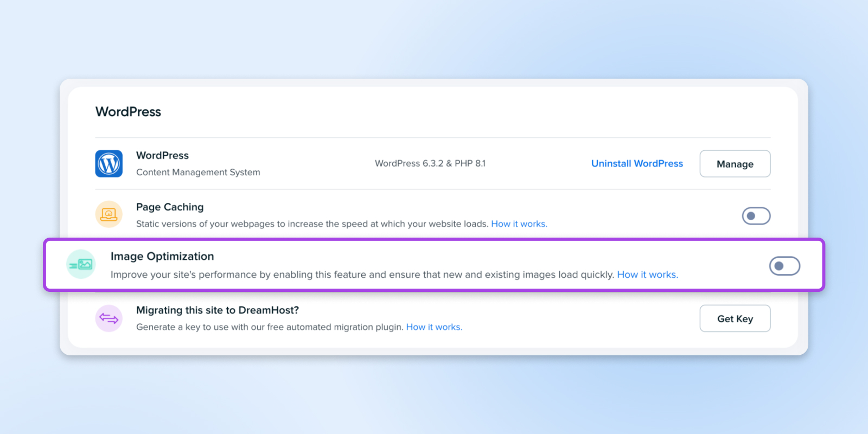
Task: Click the "Page Caching" row title
Action: pos(170,207)
